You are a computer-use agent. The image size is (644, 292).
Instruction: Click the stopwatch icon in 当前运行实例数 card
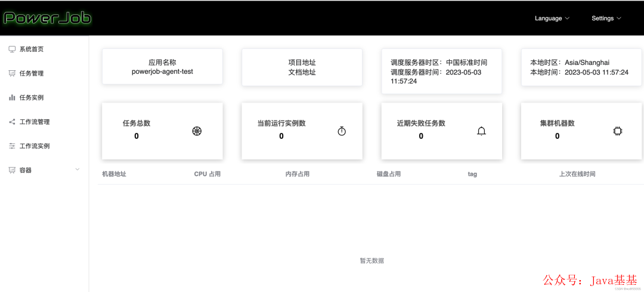click(x=342, y=131)
